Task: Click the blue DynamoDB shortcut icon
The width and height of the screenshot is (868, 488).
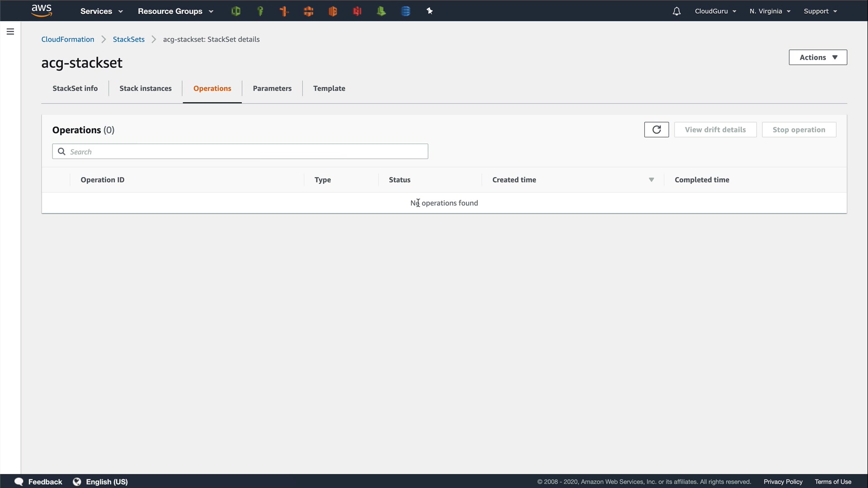Action: pyautogui.click(x=406, y=11)
